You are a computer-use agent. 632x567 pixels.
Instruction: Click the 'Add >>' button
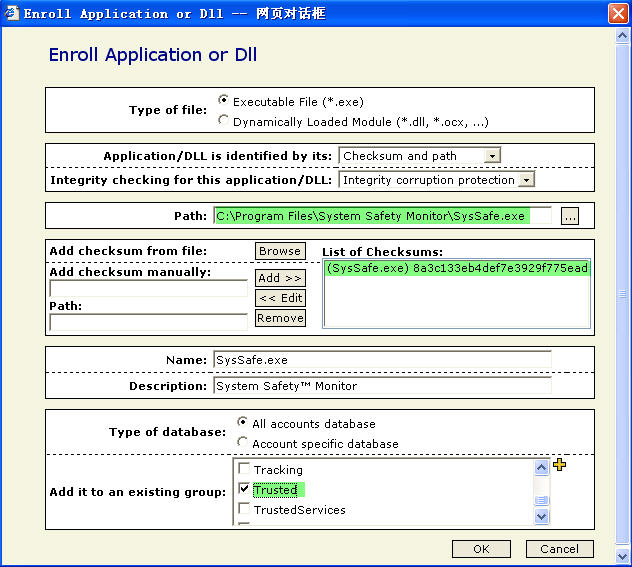280,278
